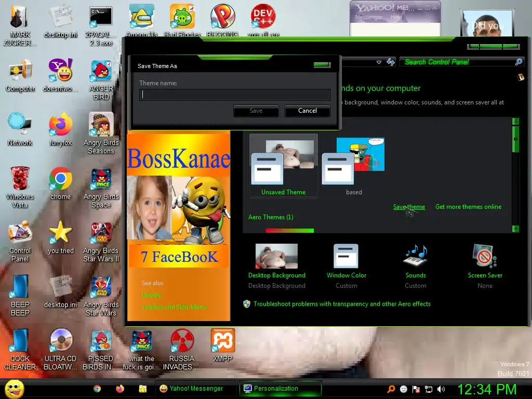This screenshot has height=399, width=532.
Task: Open the Angry Birds Space shortcut
Action: 101,187
